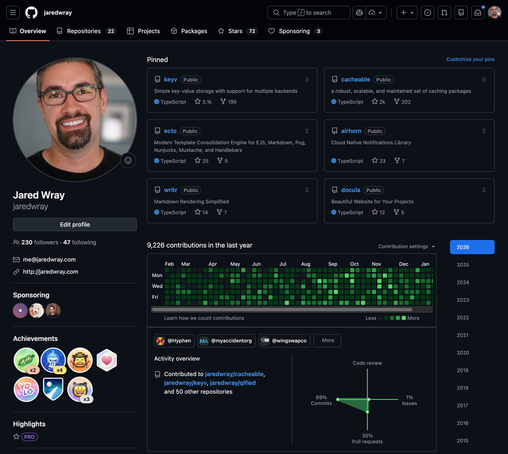Open the keyv repository link
This screenshot has width=508, height=454.
pos(170,79)
